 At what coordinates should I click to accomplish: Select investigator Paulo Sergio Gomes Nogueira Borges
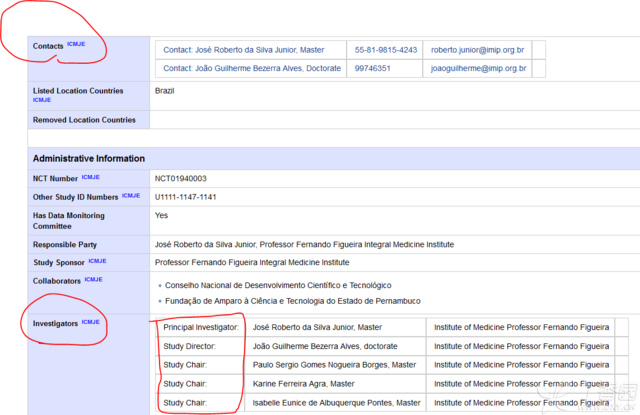(x=334, y=365)
